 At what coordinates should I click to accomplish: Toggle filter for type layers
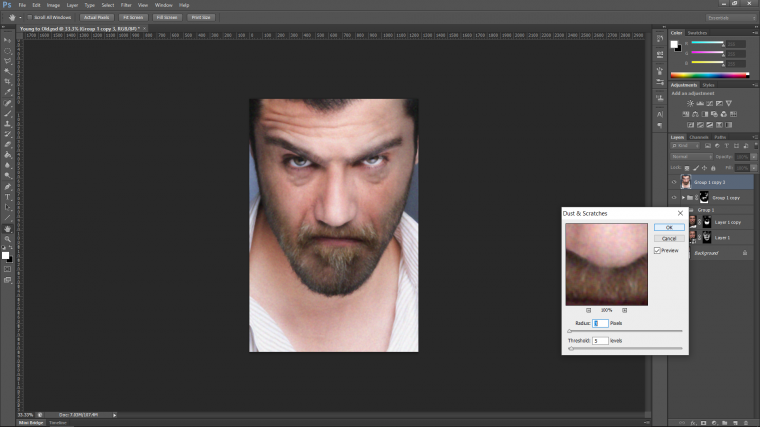(x=727, y=146)
